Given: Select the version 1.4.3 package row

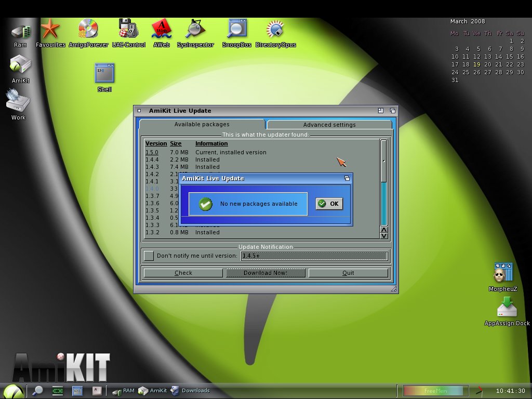Looking at the screenshot, I should pyautogui.click(x=261, y=167).
